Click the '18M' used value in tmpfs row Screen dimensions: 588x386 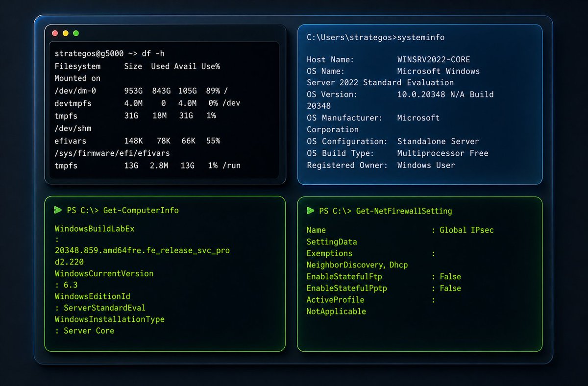(159, 116)
